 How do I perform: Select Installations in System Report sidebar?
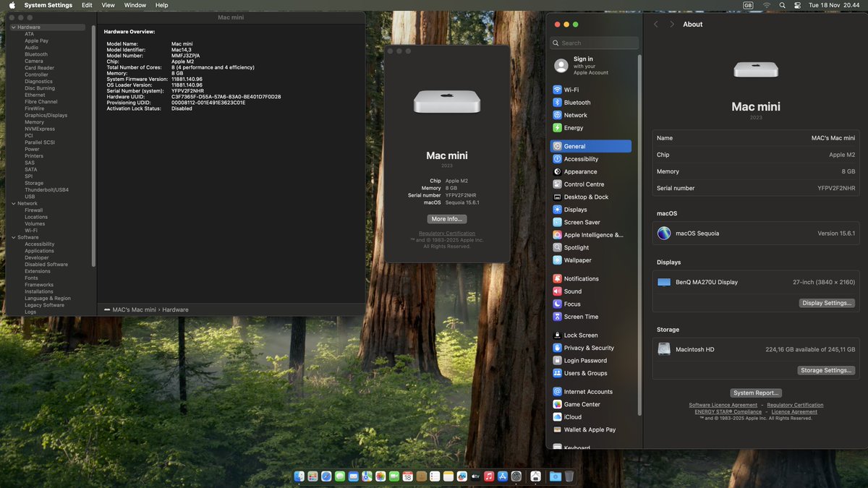point(39,291)
